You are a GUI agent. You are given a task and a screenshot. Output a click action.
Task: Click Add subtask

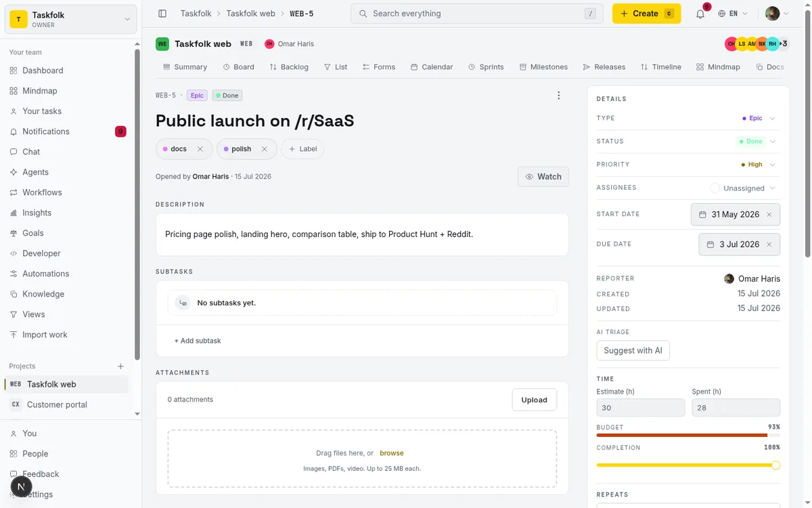pos(198,341)
